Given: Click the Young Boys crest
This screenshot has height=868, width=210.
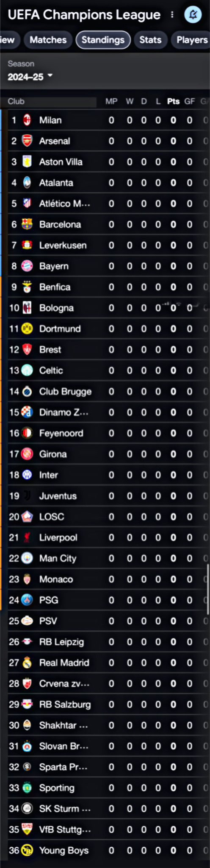Looking at the screenshot, I should click(x=27, y=850).
